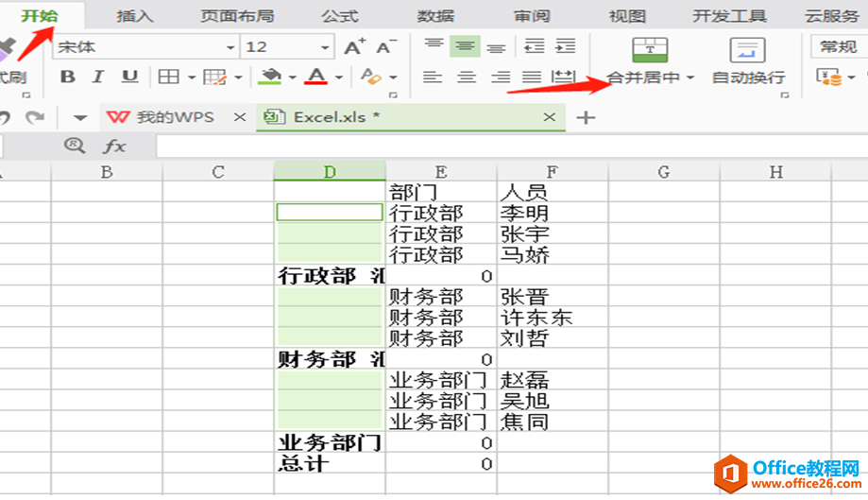Toggle middle vertical alignment
Image resolution: width=868 pixels, height=500 pixels.
465,46
